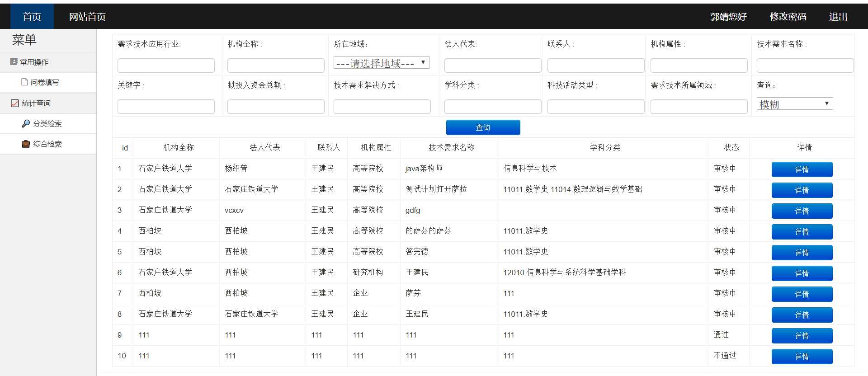Focus the 关键字 input field
The height and width of the screenshot is (376, 868).
[x=166, y=107]
